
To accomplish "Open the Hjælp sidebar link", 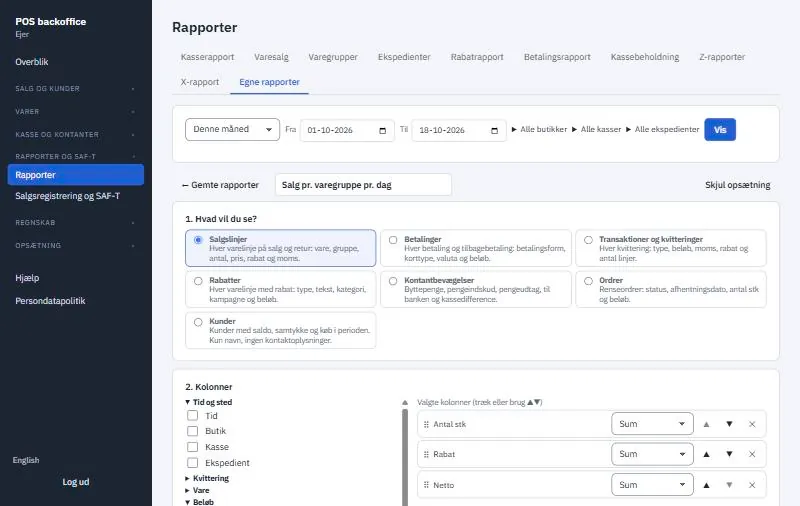I will click(x=27, y=278).
